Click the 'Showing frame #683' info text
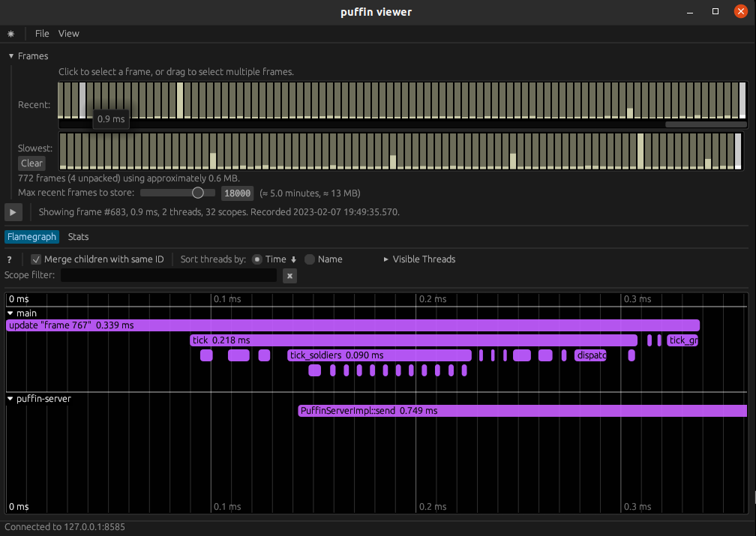Image resolution: width=756 pixels, height=536 pixels. 219,212
